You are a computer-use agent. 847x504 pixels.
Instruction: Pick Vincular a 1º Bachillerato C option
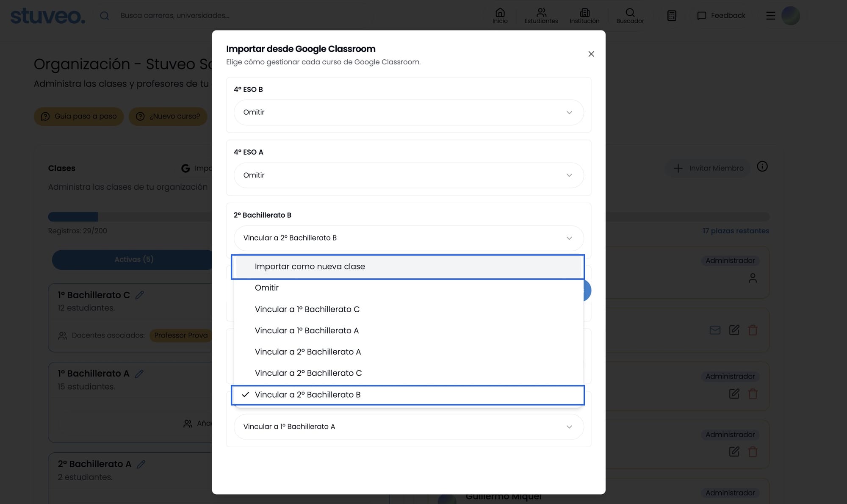[409, 309]
